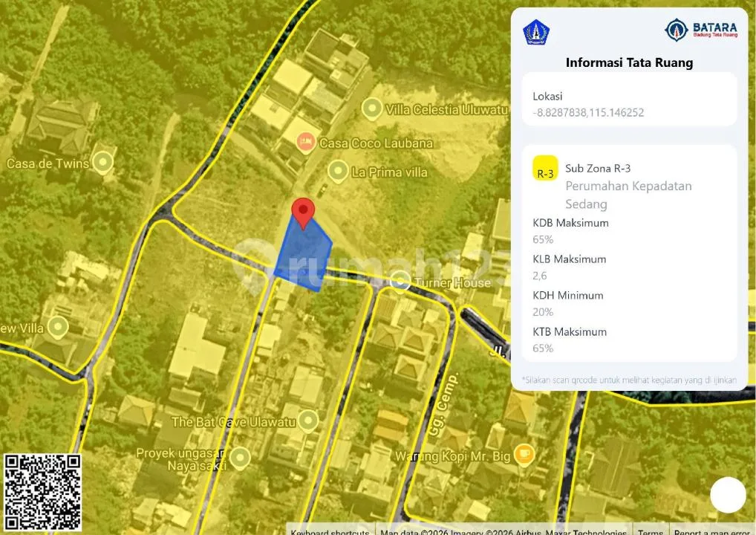Click the 'Turner House' place name
Viewport: 756px width, 535px height.
[x=452, y=282]
